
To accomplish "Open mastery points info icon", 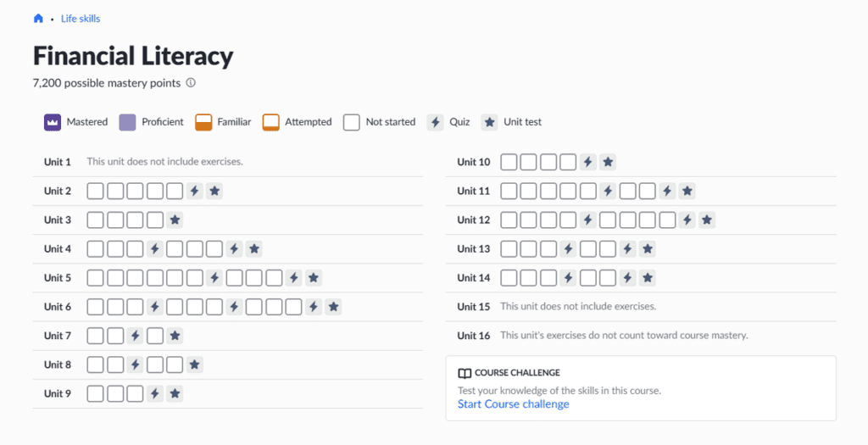I will [191, 83].
